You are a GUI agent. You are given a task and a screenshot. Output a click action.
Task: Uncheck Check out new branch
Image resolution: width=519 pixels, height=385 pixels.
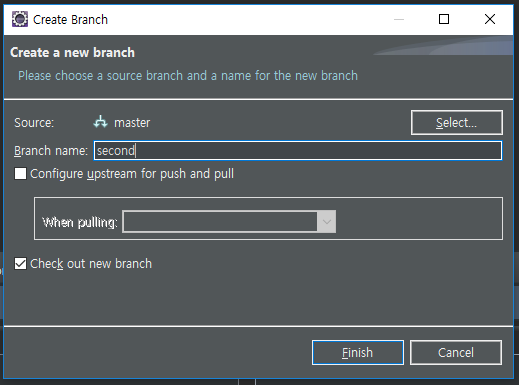[20, 264]
